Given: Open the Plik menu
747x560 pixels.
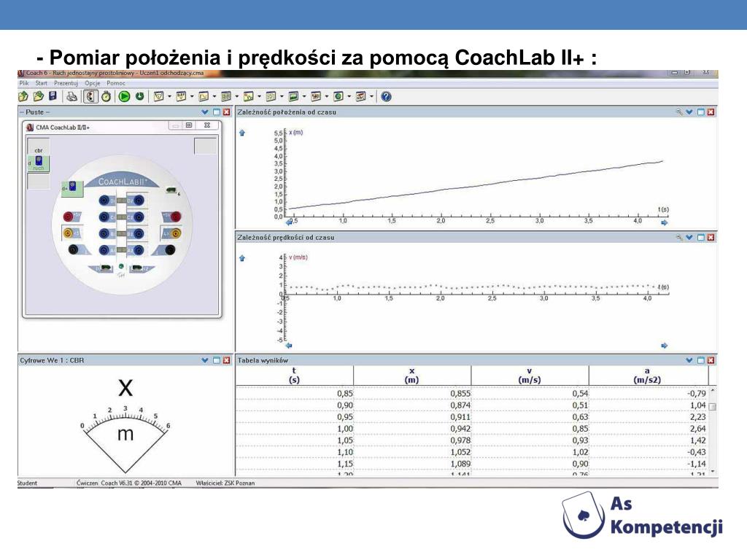Looking at the screenshot, I should click(x=24, y=83).
